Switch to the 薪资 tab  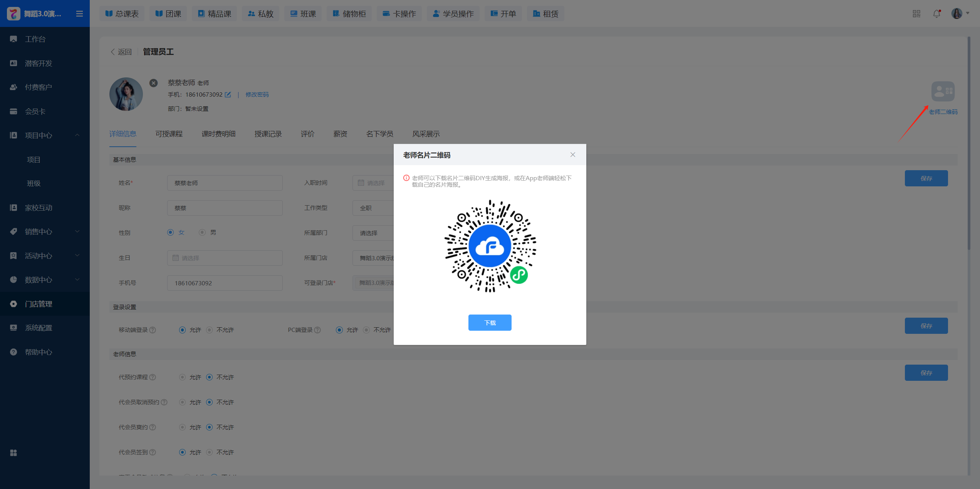pyautogui.click(x=340, y=134)
